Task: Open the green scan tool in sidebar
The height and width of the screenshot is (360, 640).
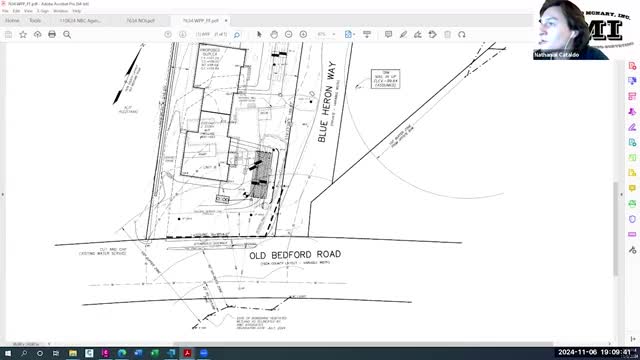Action: pos(632,203)
